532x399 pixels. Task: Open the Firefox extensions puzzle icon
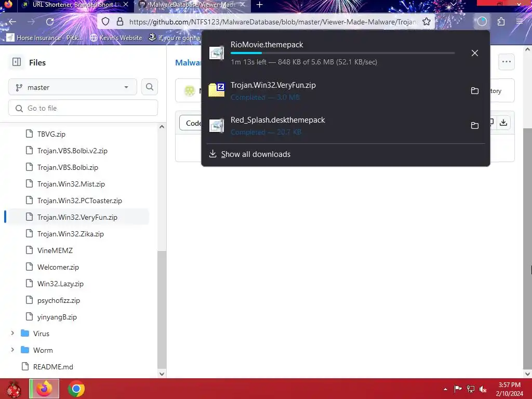click(x=501, y=22)
